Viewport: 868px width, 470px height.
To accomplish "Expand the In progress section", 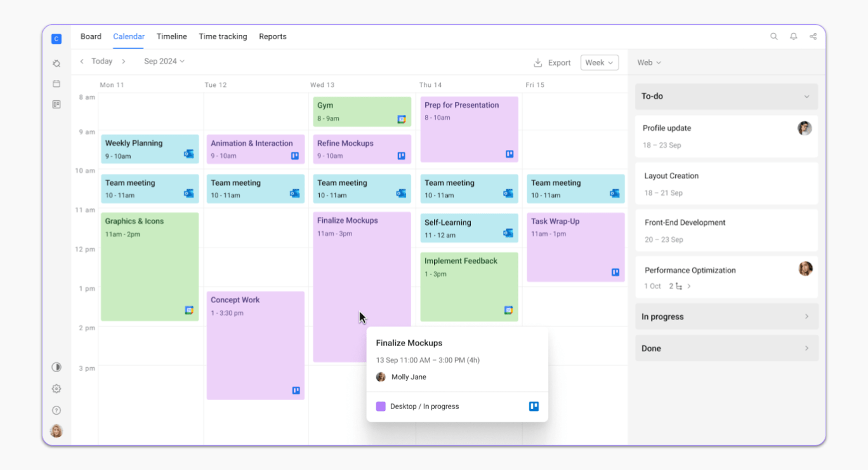I will pyautogui.click(x=806, y=316).
